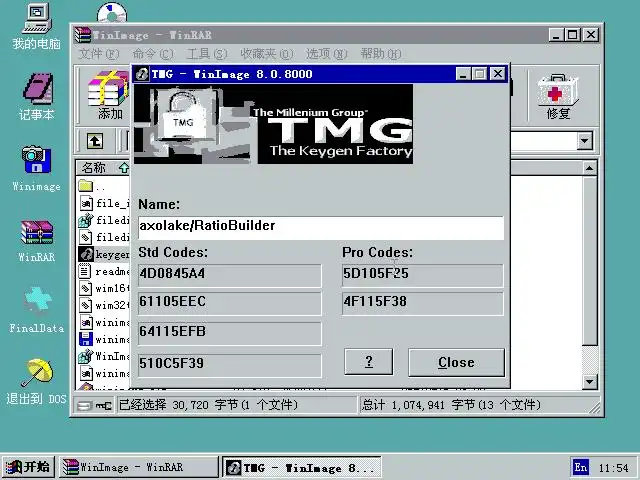Select the wim16 file in WinRAR list
Viewport: 640px width, 480px height.
(x=104, y=289)
